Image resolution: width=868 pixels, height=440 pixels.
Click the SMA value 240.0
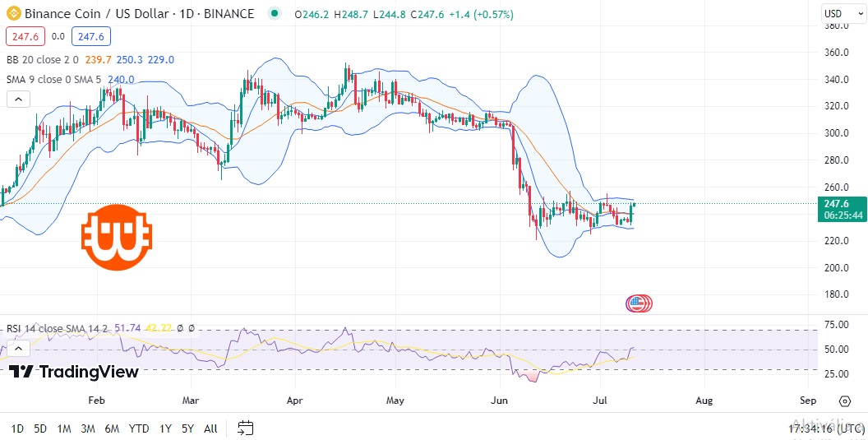pyautogui.click(x=121, y=80)
